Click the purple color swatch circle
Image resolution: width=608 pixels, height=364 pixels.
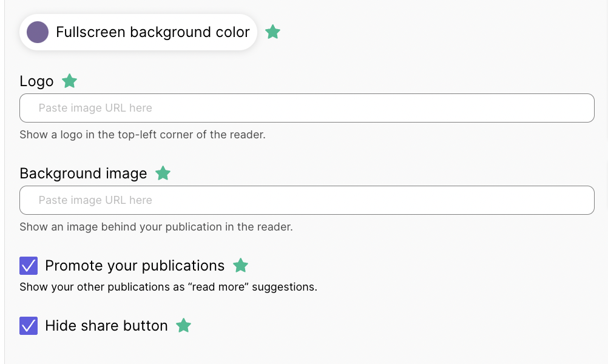38,32
